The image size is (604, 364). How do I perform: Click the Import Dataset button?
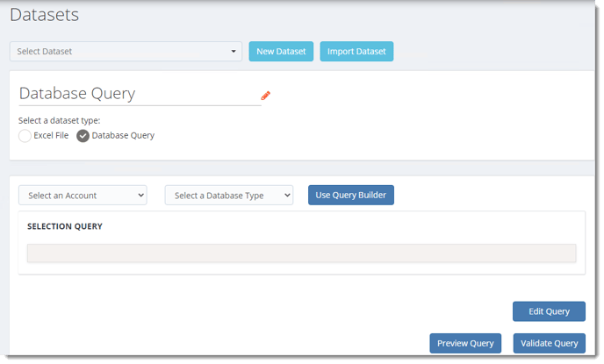[x=356, y=52]
